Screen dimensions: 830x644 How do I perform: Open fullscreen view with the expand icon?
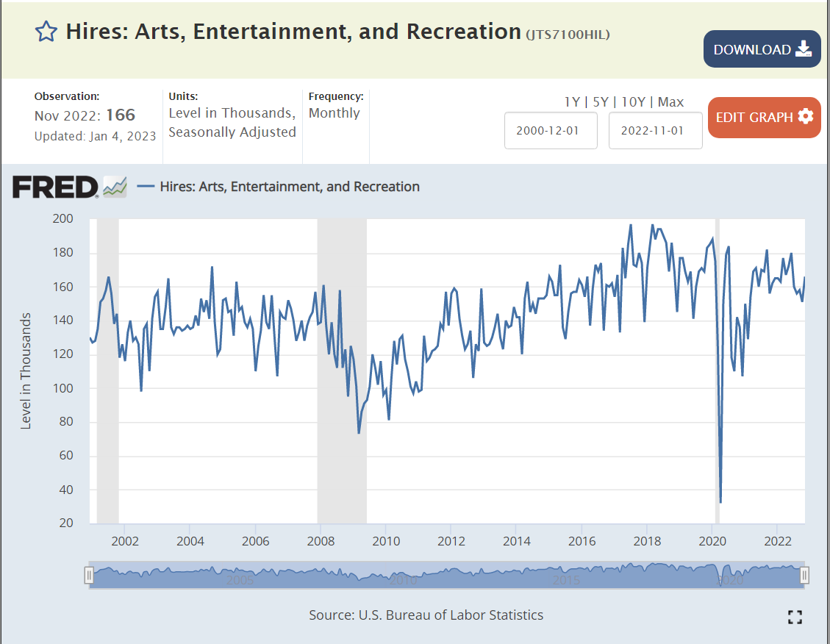(794, 617)
